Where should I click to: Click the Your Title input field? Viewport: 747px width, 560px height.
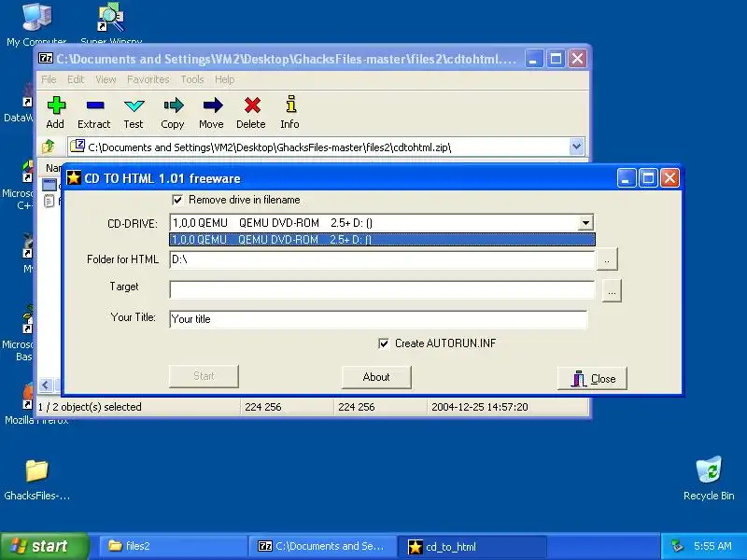click(x=378, y=319)
